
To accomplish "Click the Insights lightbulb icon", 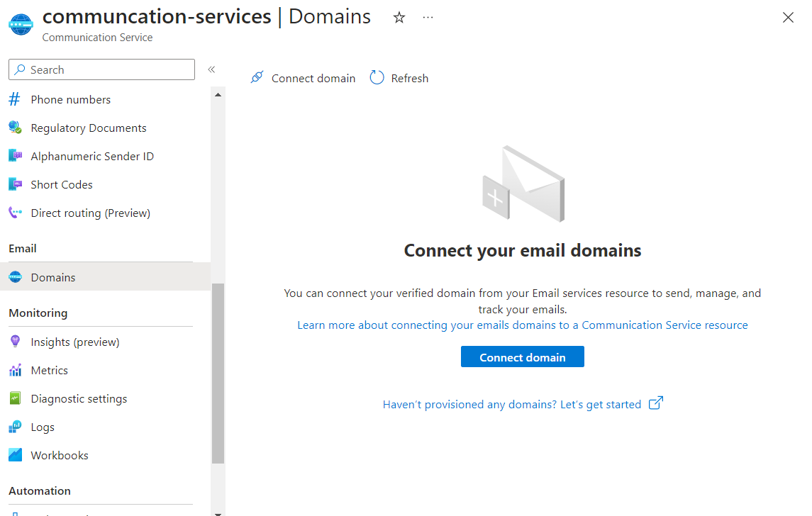I will pos(15,342).
